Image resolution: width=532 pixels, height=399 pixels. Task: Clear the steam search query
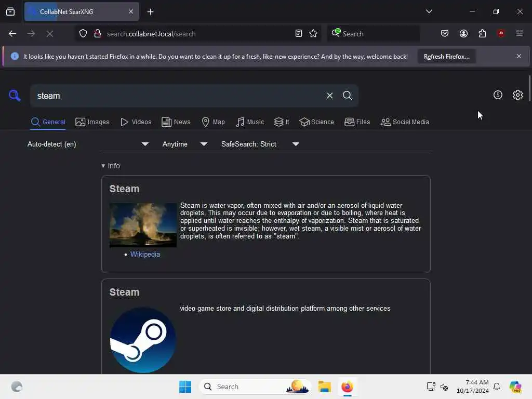pos(329,96)
